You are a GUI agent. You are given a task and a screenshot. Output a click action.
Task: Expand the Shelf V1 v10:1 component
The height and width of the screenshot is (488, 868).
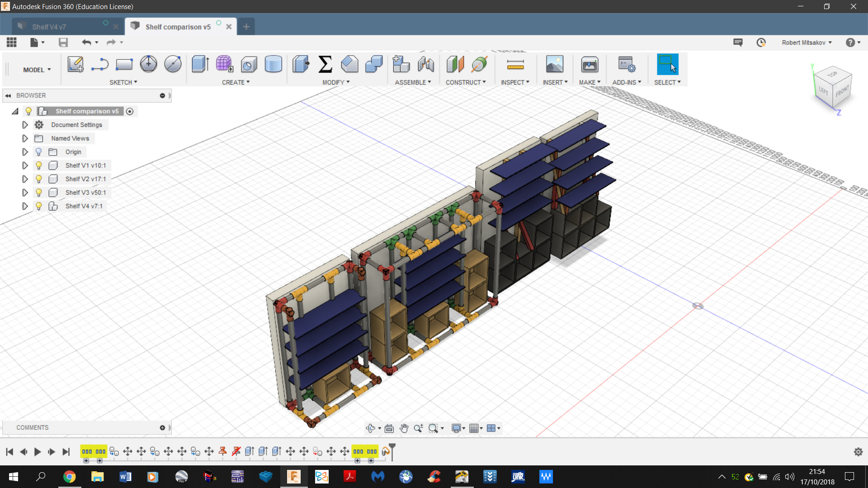25,165
